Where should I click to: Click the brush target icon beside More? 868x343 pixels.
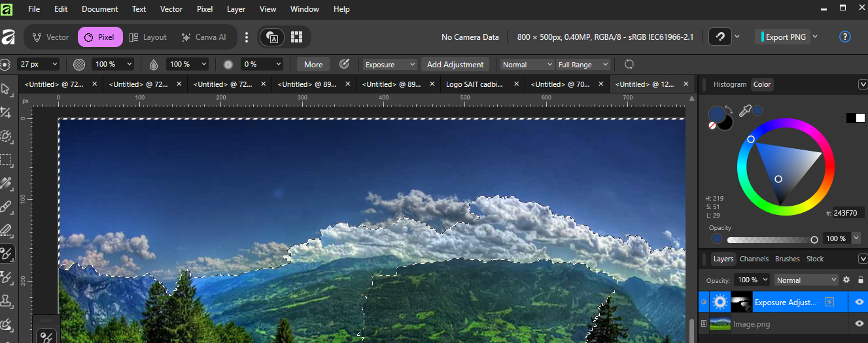pyautogui.click(x=344, y=64)
